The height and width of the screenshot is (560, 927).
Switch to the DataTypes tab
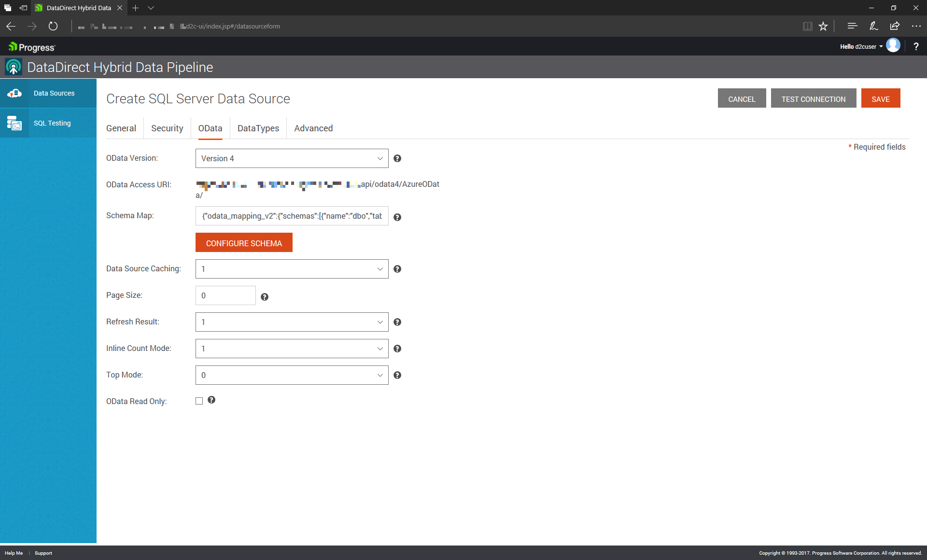coord(258,128)
